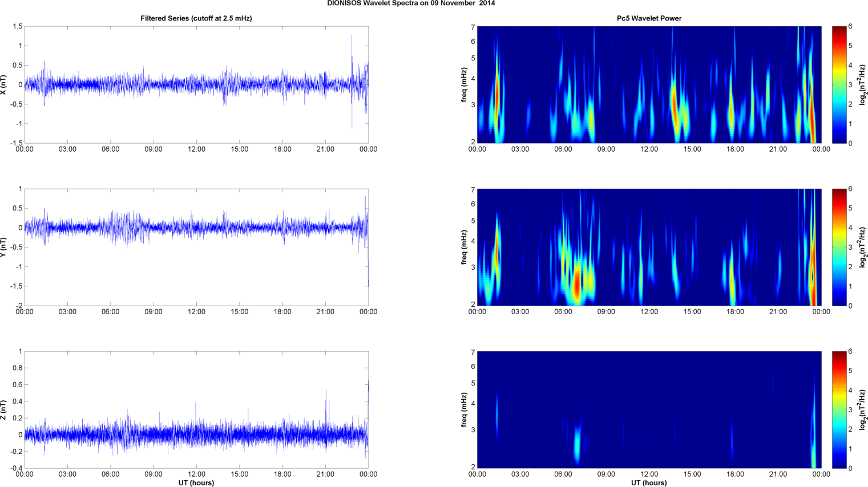
Task: Click the '0.6' tick on the Z (nT) axis
Action: click(17, 384)
